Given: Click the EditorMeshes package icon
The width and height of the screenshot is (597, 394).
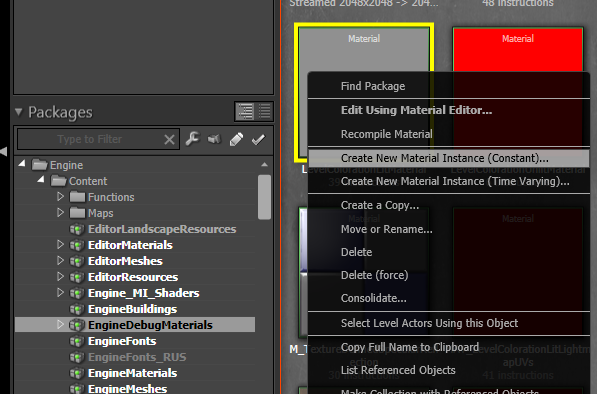Looking at the screenshot, I should click(77, 261).
